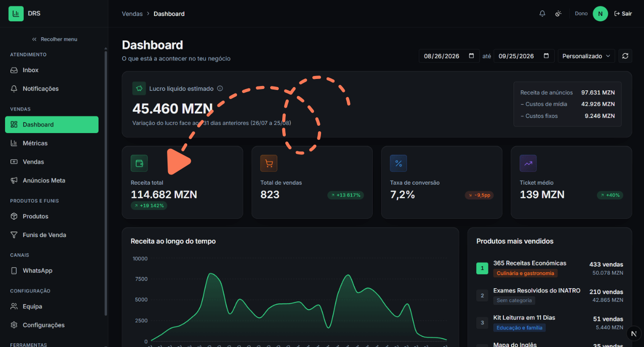Viewport: 644px width, 347px height.
Task: Open Anúncios Meta page
Action: pyautogui.click(x=52, y=181)
